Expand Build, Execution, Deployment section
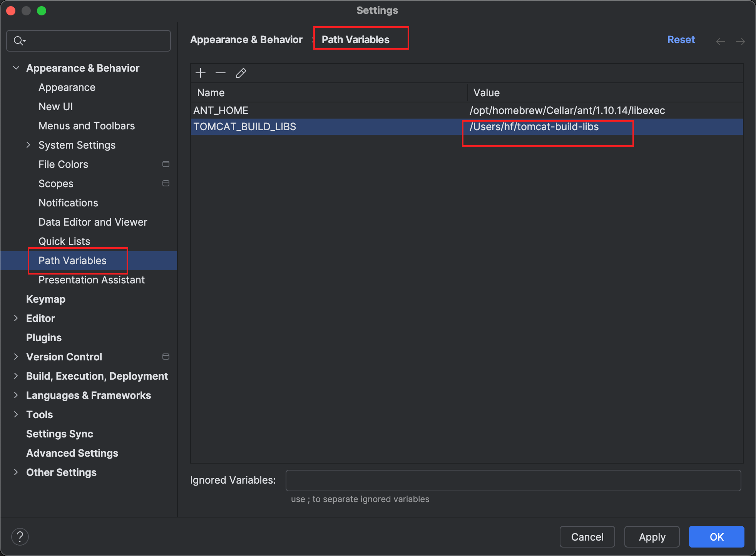756x556 pixels. pyautogui.click(x=16, y=376)
